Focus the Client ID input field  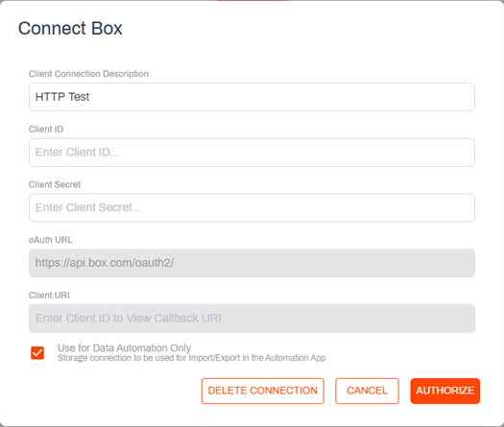pos(252,153)
